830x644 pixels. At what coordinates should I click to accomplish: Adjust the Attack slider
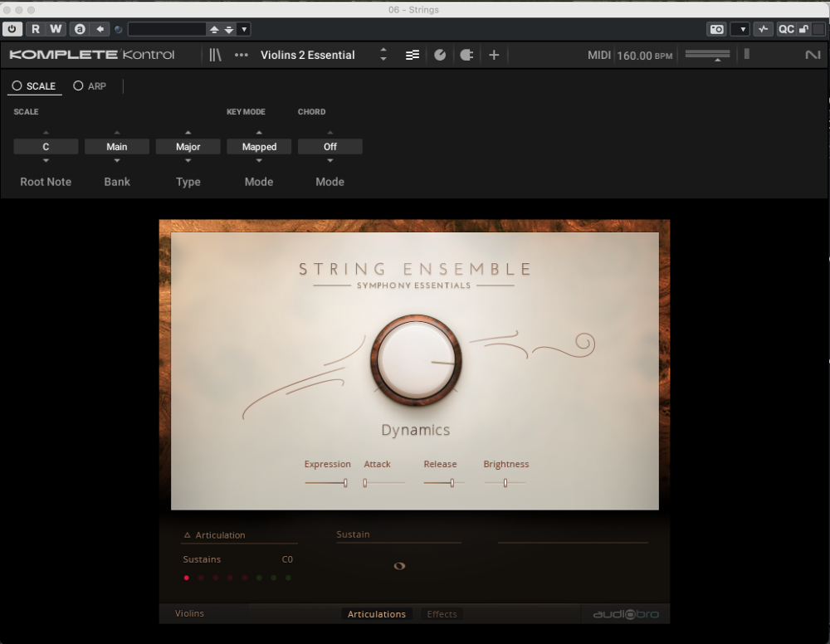tap(384, 483)
